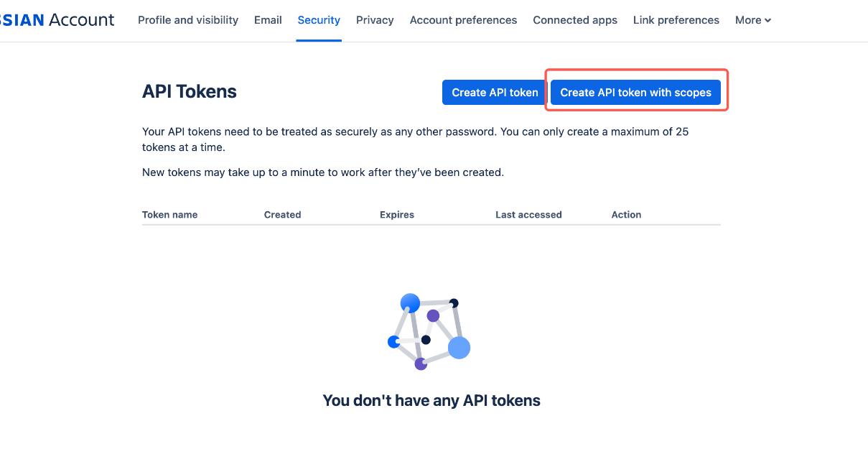Image resolution: width=868 pixels, height=449 pixels.
Task: Click the API Tokens page heading
Action: (x=190, y=92)
